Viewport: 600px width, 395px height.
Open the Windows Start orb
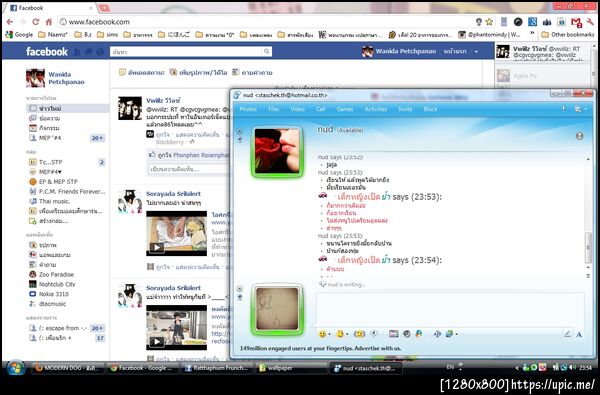16,368
